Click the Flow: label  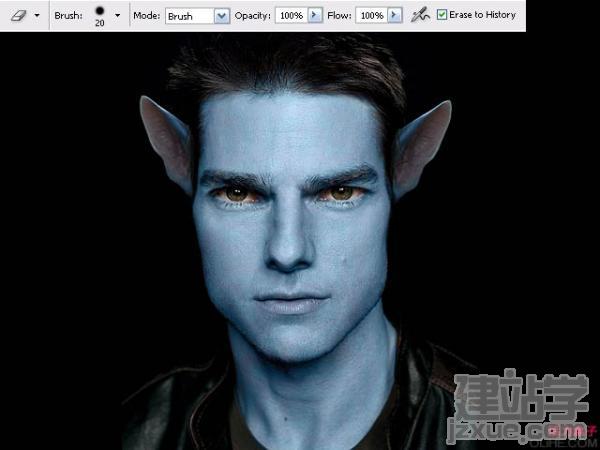coord(339,16)
